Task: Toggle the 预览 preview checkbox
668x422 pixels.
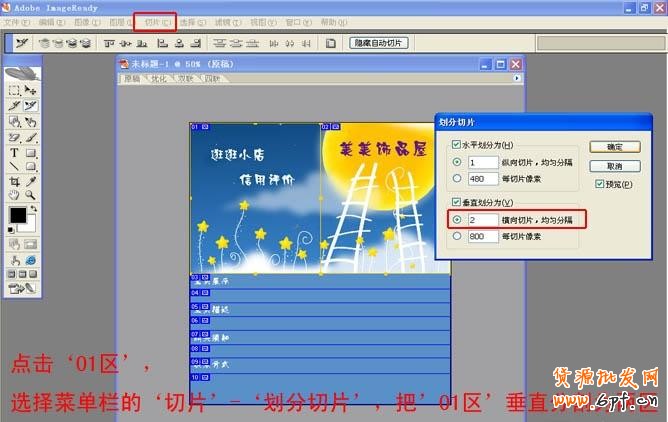Action: [x=599, y=184]
